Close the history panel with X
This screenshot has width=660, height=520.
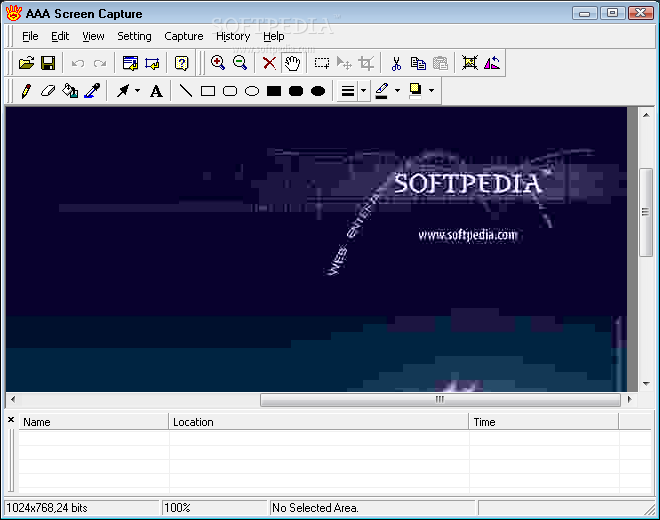coord(11,419)
